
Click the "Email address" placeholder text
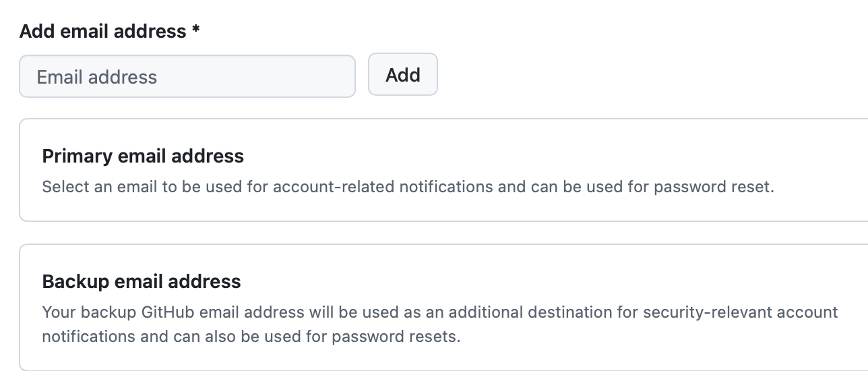(x=96, y=77)
